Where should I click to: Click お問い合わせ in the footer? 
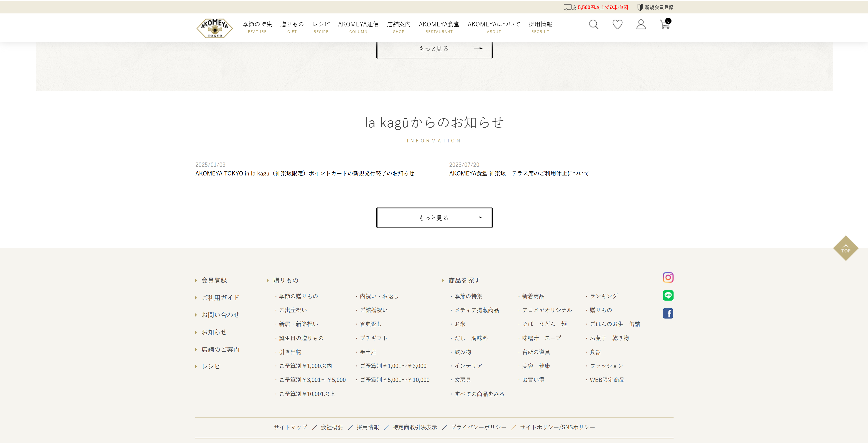click(x=220, y=315)
